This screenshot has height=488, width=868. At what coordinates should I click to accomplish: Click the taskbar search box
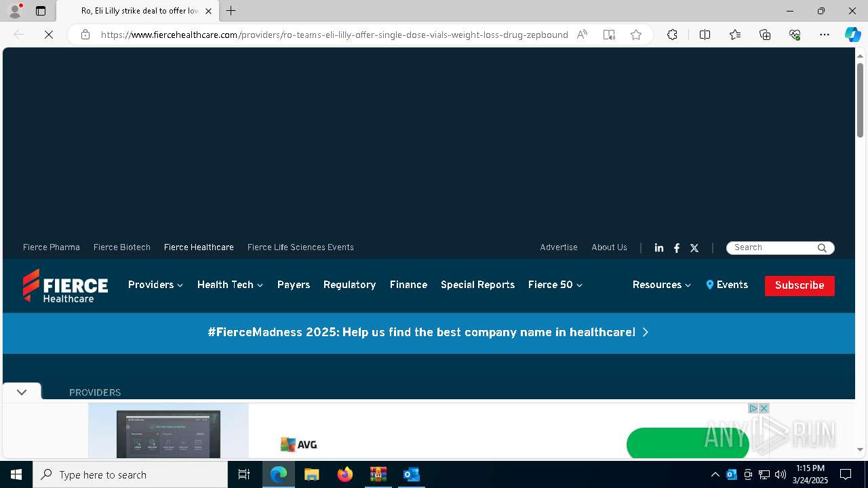(x=130, y=474)
